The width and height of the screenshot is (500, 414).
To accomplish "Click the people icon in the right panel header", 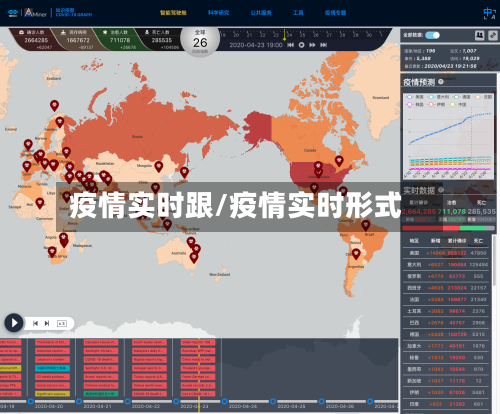I will point(480,35).
